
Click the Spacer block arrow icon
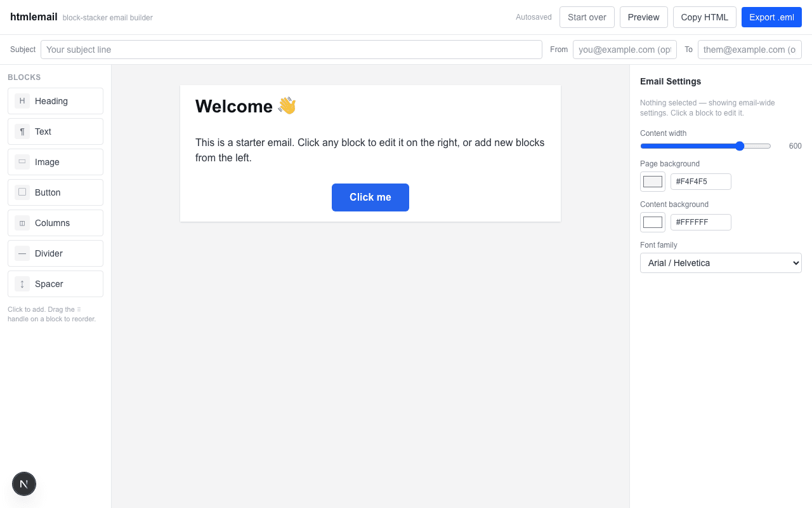click(x=22, y=284)
